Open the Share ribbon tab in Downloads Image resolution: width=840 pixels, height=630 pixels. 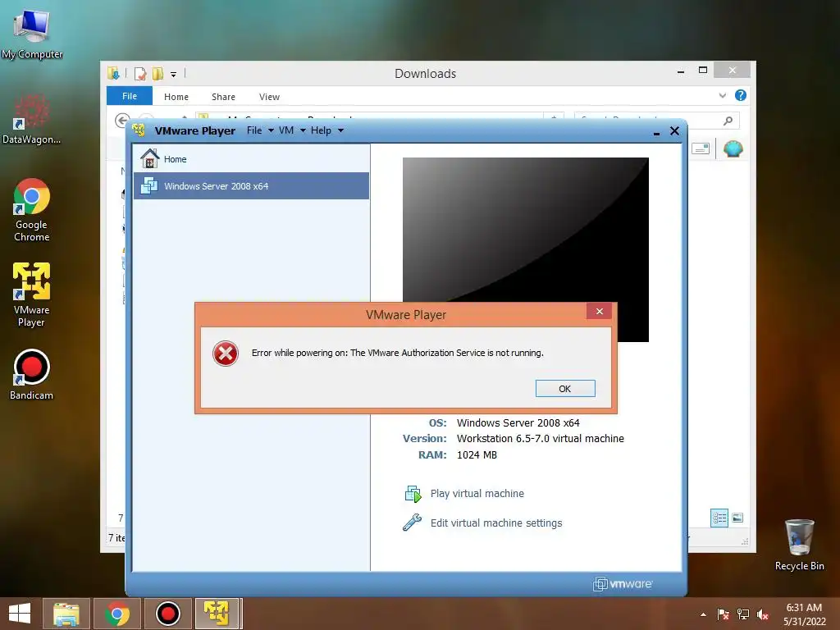tap(223, 97)
